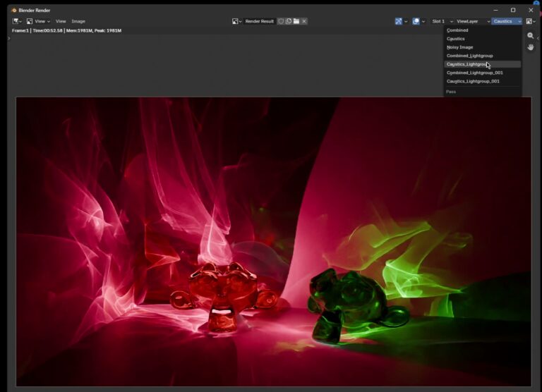
Task: Click the Blender logo in title bar
Action: 14,11
